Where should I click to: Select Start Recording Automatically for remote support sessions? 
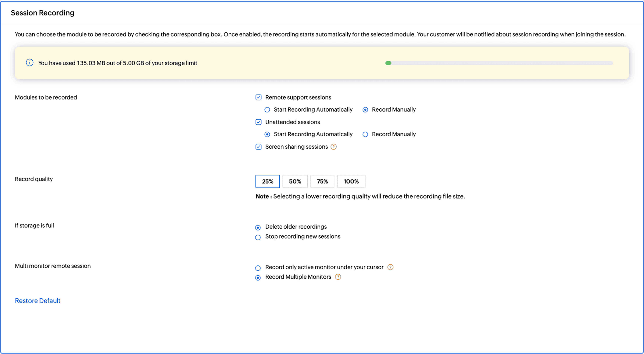pyautogui.click(x=267, y=109)
